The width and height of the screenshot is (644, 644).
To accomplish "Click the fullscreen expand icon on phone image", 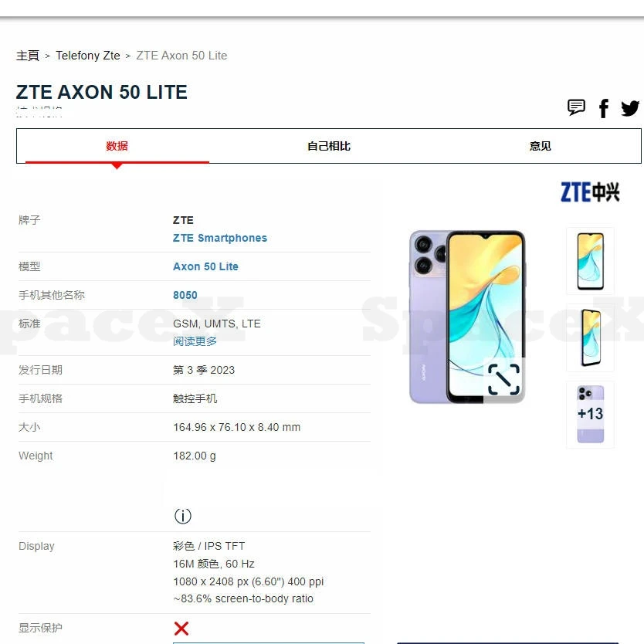I will pos(503,379).
